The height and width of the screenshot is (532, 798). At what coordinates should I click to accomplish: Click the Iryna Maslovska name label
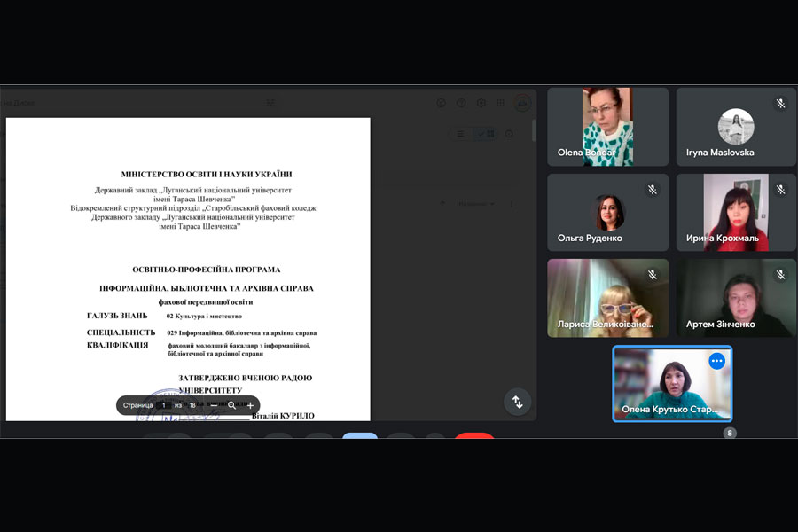click(720, 153)
